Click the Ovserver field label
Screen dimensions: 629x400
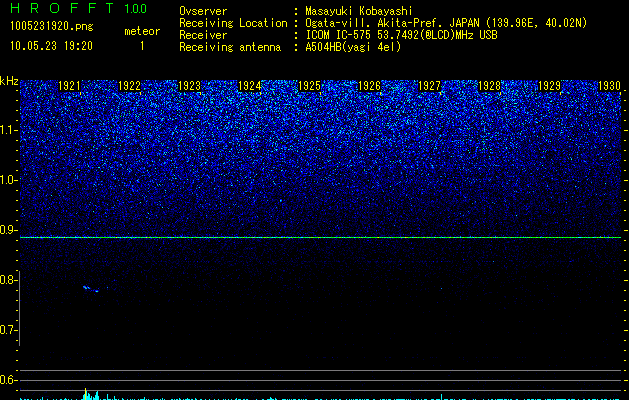[x=203, y=11]
